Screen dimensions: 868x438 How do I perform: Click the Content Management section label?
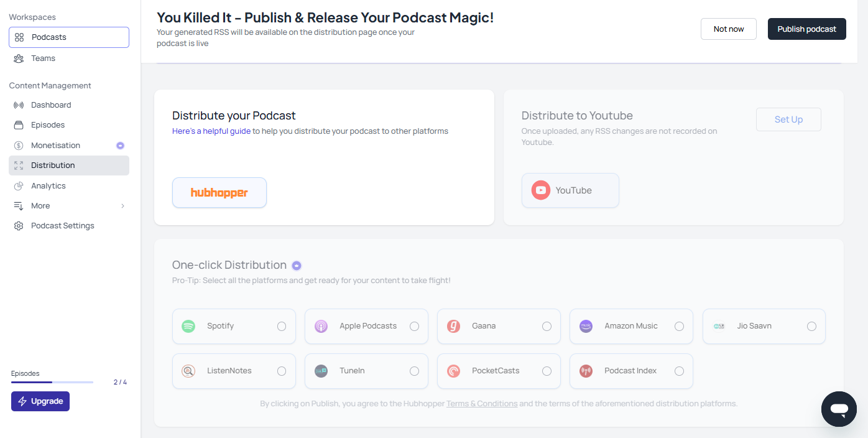[x=50, y=86]
